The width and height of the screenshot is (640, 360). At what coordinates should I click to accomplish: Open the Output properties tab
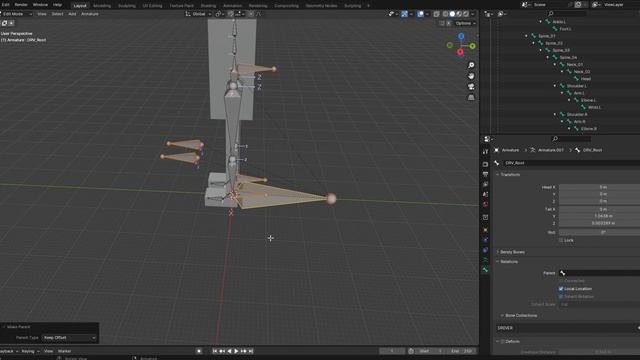485,174
